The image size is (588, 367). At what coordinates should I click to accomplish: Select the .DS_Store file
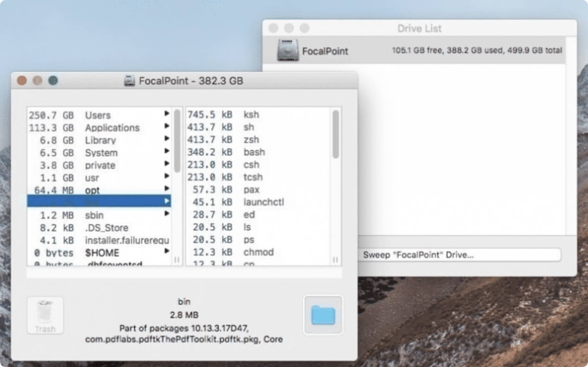[x=106, y=228]
